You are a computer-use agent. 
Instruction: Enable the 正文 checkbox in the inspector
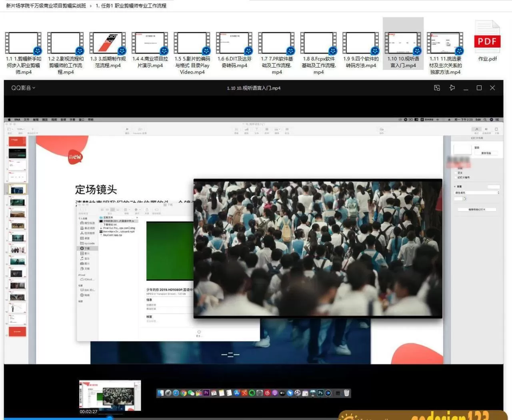click(x=456, y=173)
